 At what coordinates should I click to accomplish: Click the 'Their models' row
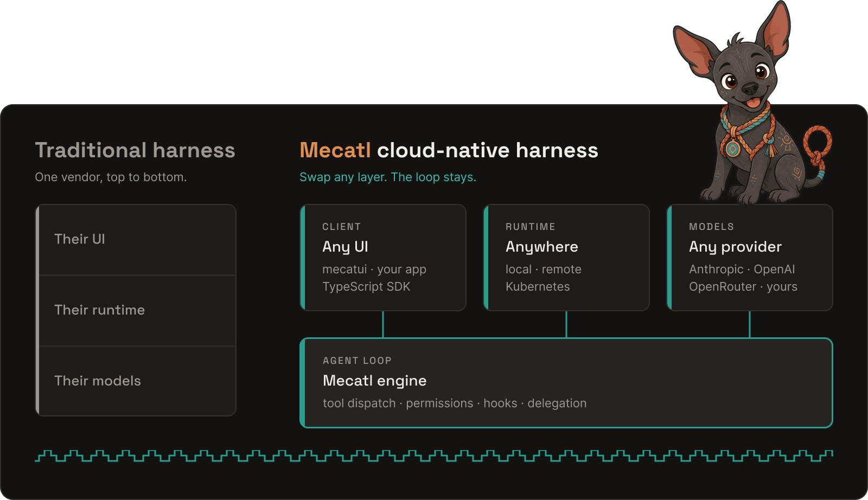(136, 381)
